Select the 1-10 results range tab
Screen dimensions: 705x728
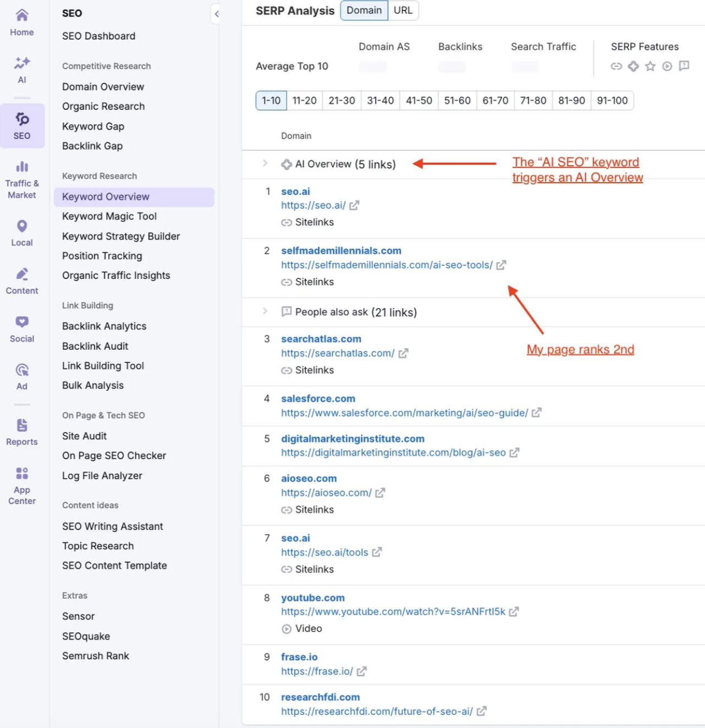(271, 101)
